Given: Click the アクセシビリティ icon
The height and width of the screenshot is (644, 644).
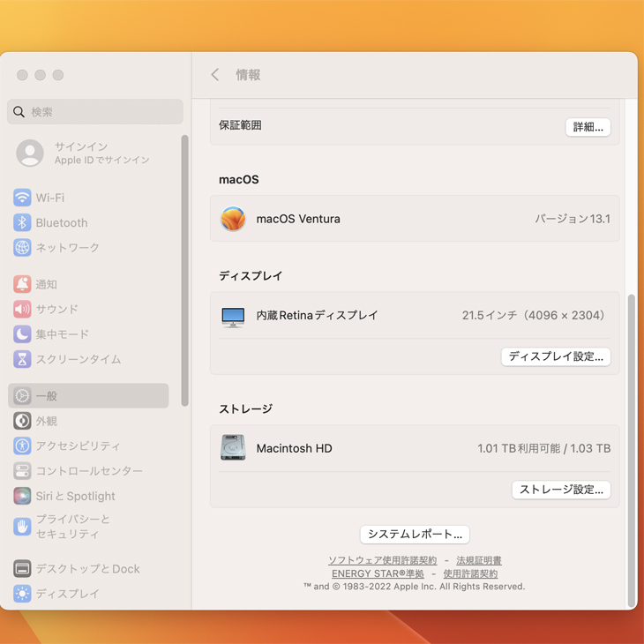Looking at the screenshot, I should 22,446.
